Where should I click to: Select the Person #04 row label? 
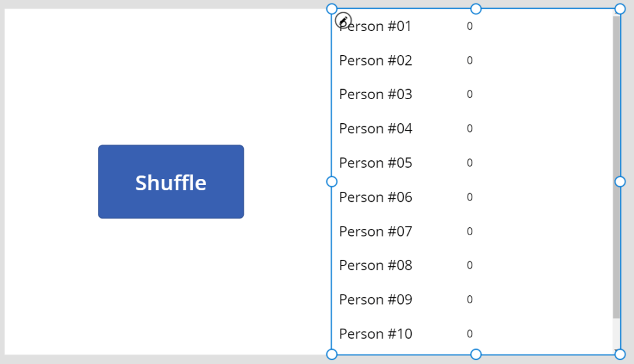coord(375,129)
